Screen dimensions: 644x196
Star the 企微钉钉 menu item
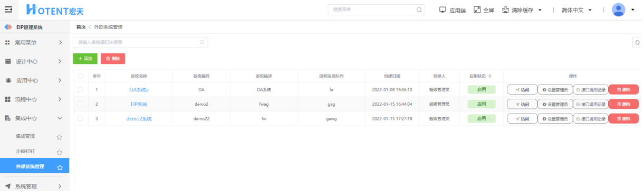[x=60, y=152]
